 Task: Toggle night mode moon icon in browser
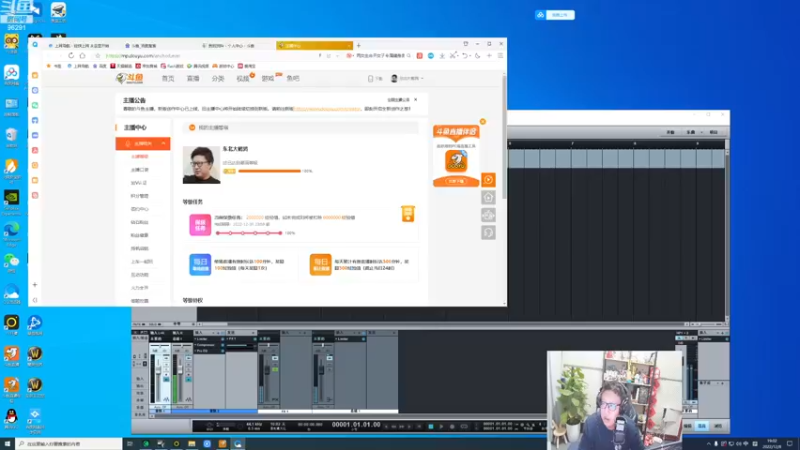[478, 56]
